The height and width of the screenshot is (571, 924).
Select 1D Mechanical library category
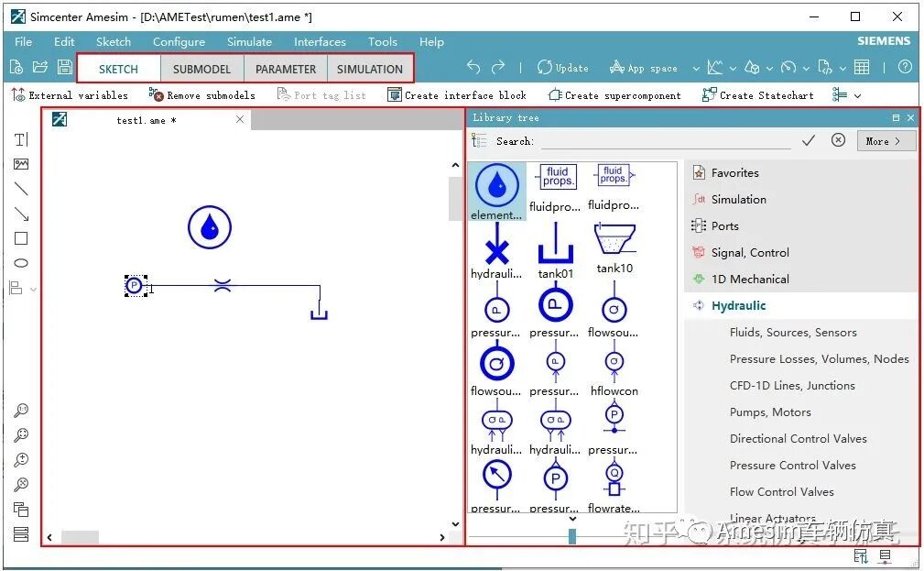(x=801, y=279)
